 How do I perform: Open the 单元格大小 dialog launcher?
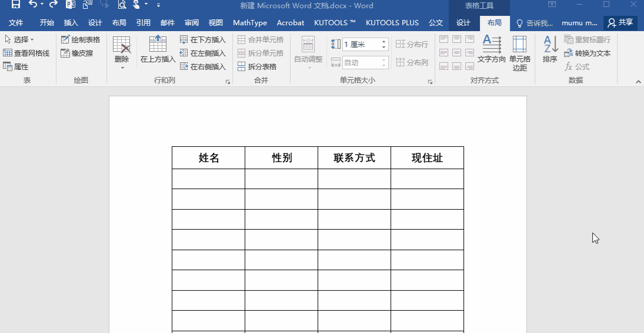tap(430, 82)
